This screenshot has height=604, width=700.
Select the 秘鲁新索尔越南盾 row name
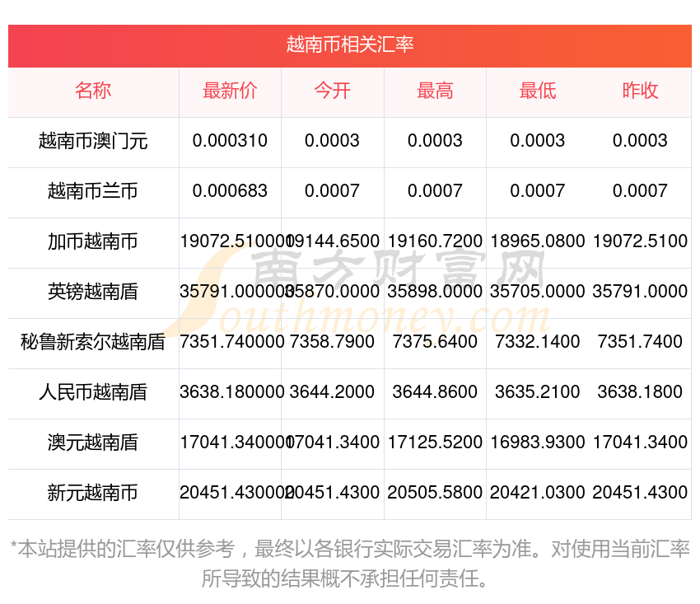pos(93,342)
